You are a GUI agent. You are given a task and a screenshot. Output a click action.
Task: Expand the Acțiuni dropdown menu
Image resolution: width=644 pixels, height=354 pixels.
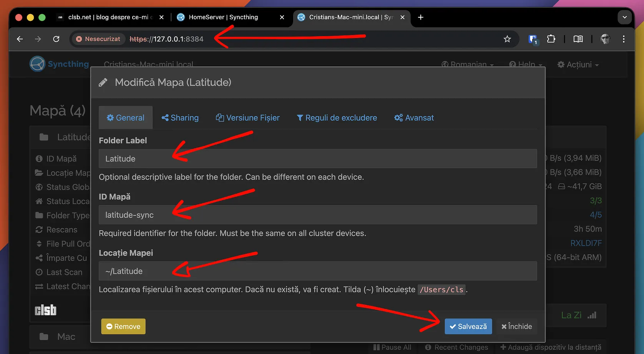pos(578,65)
